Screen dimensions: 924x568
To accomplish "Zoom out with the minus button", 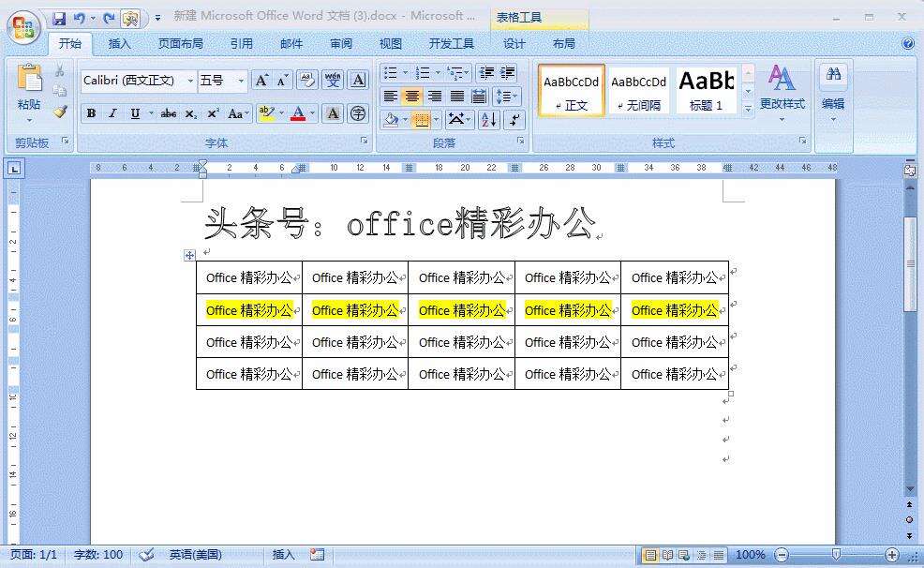I will pyautogui.click(x=782, y=555).
